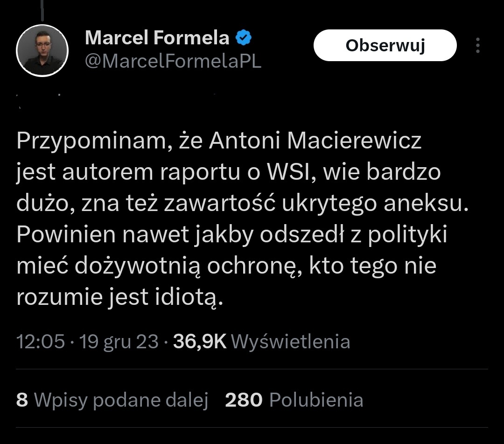
Task: Click the name Antoni Macierewicz in the post
Action: click(315, 141)
